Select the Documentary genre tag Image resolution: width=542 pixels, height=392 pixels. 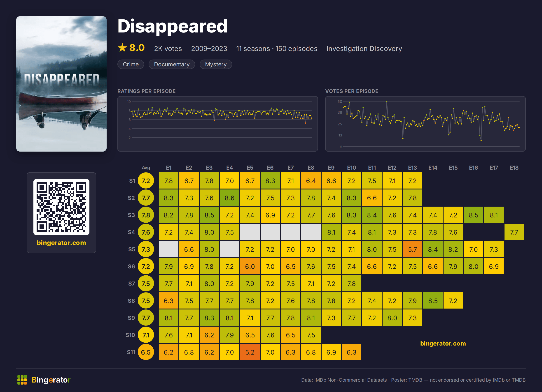(172, 64)
